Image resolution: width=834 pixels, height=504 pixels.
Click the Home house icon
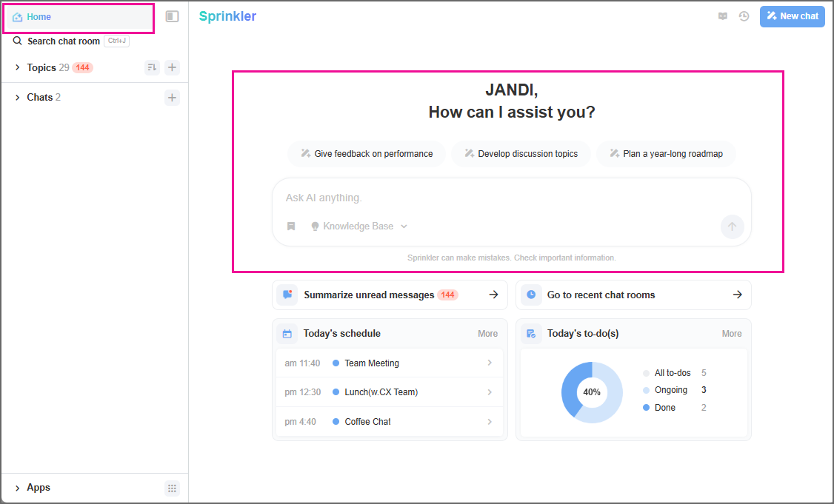coord(18,17)
